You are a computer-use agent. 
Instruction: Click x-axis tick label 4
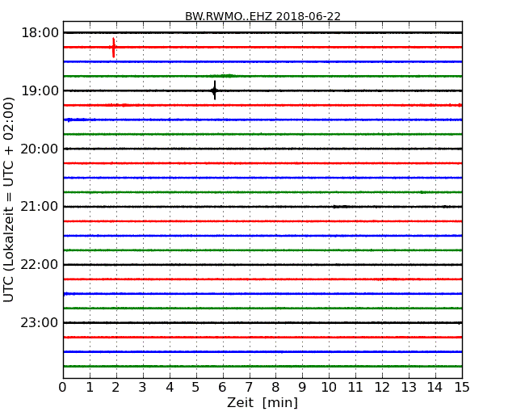(170, 387)
